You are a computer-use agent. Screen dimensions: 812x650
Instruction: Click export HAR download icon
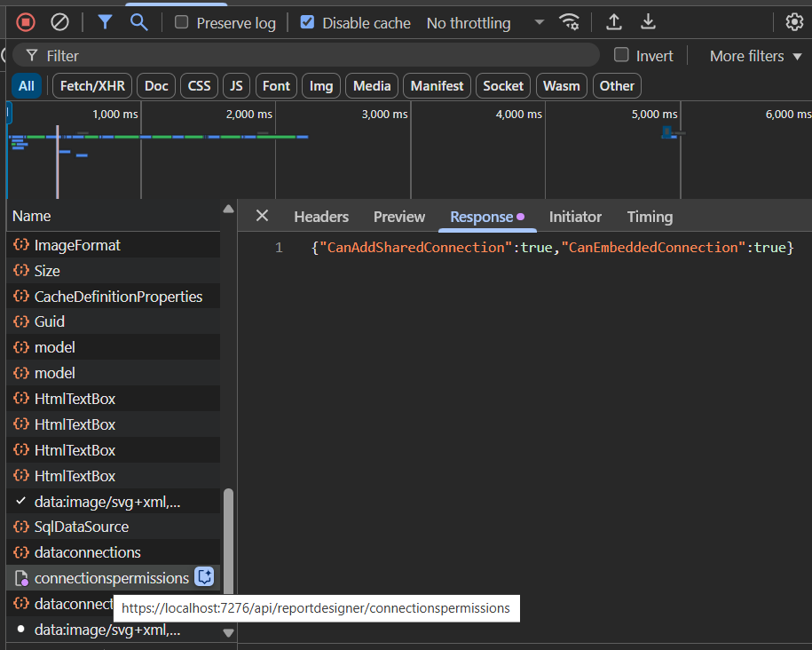[649, 22]
